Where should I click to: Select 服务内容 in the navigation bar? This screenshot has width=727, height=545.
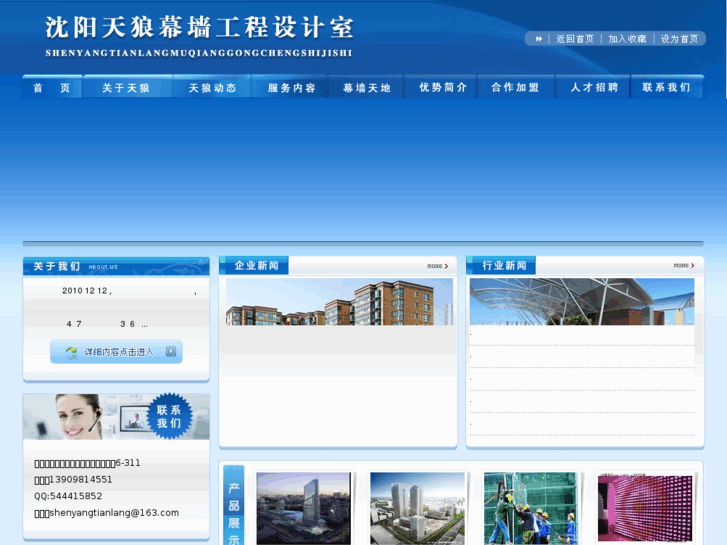291,87
